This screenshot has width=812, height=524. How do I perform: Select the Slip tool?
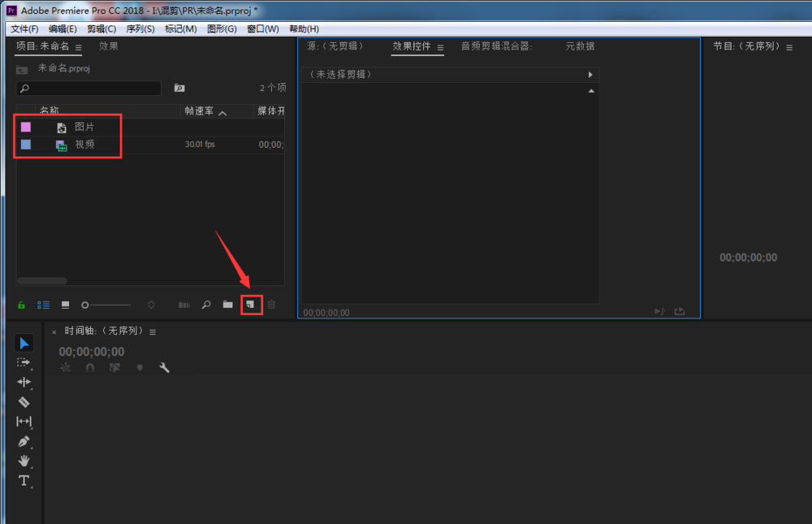[24, 422]
